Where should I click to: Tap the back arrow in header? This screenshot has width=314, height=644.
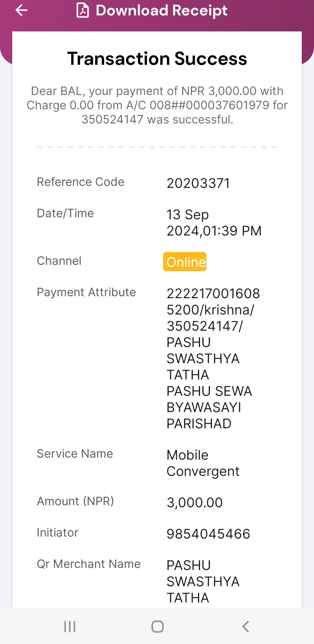(22, 10)
